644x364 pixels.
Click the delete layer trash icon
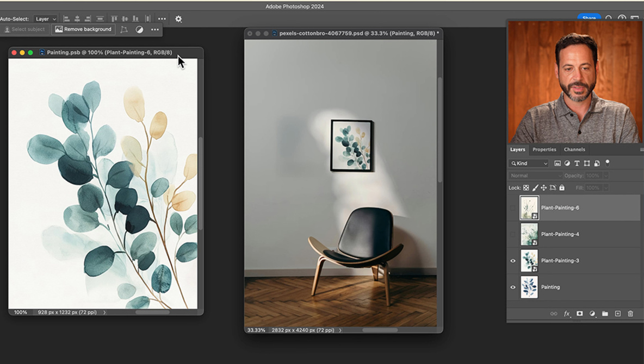pyautogui.click(x=630, y=313)
